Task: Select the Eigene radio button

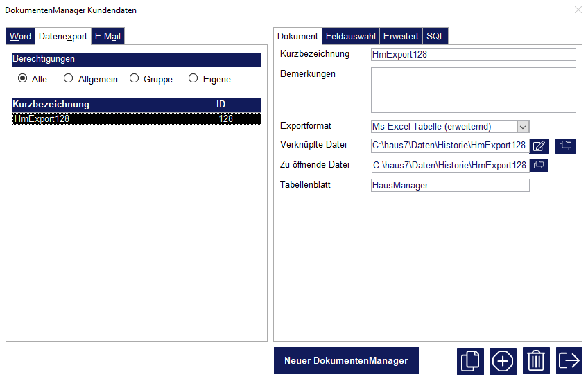Action: coord(193,79)
